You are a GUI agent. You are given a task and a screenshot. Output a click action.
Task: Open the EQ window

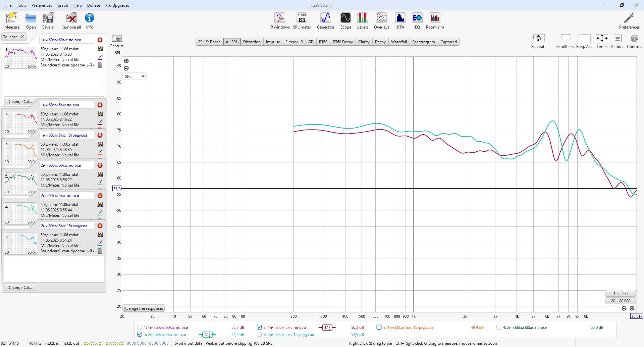point(417,21)
